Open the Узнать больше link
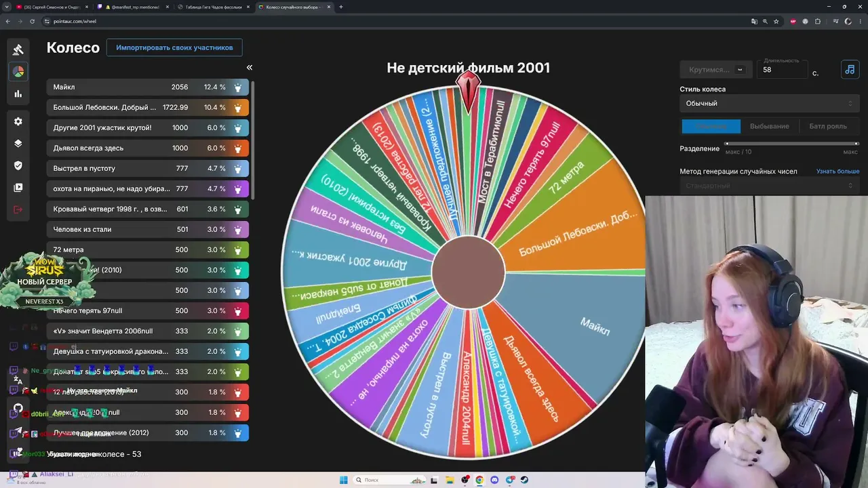868x488 pixels. [x=837, y=171]
